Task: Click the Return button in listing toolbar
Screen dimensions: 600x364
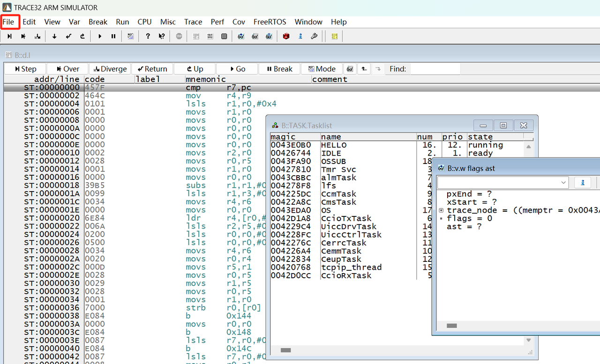Action: [x=152, y=69]
